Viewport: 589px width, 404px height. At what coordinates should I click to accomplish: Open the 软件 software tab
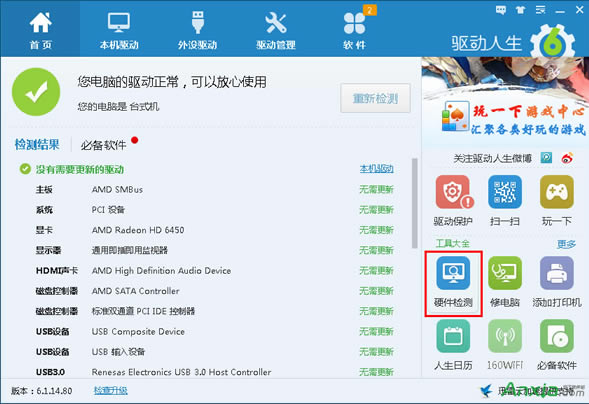[354, 30]
